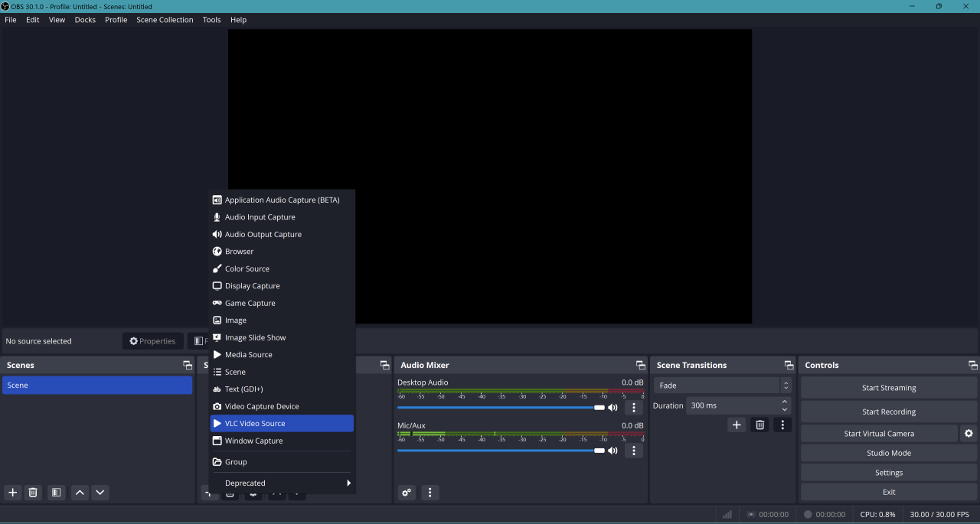This screenshot has height=524, width=980.
Task: Add a new scene with the plus icon
Action: point(11,493)
